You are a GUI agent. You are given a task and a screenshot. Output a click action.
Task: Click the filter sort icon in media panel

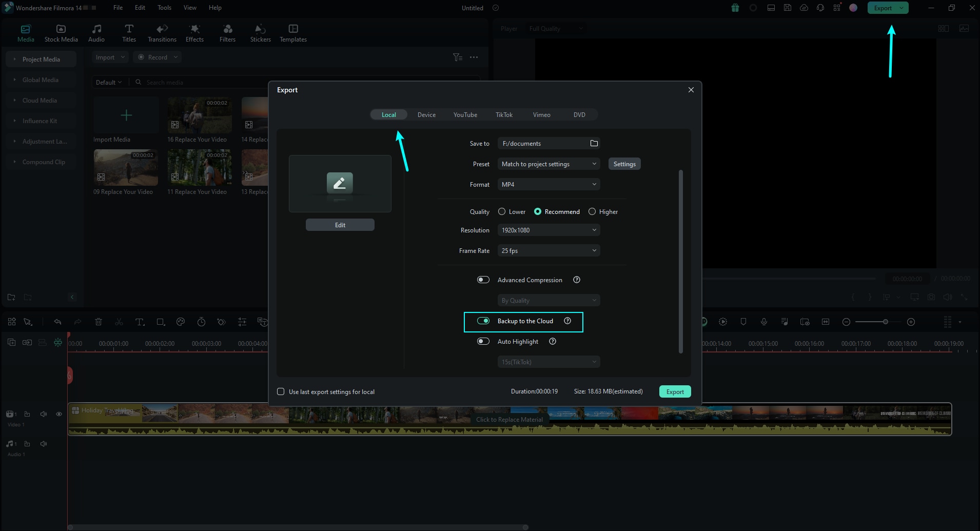458,57
